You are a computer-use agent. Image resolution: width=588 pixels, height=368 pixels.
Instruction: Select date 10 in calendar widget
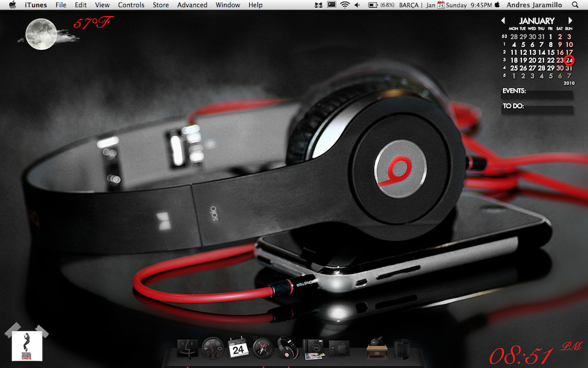pos(569,44)
